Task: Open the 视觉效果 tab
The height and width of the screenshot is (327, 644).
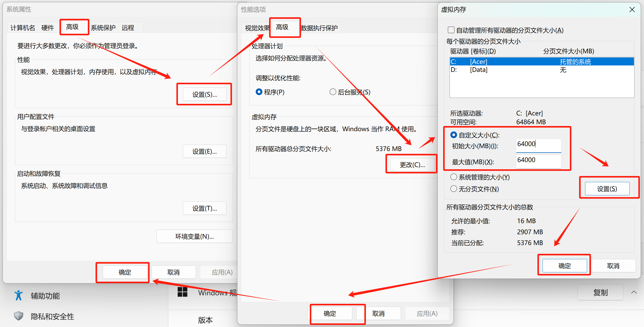Action: point(256,28)
